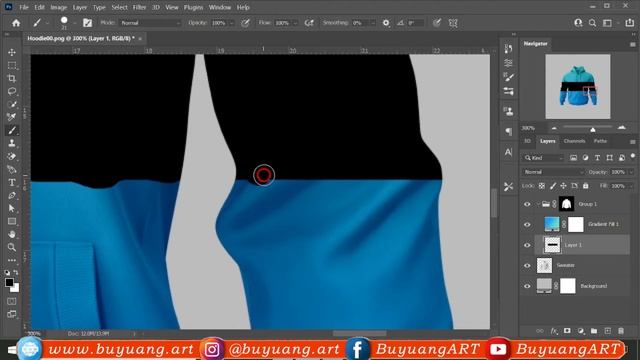This screenshot has width=640, height=360.
Task: Select the Path Selection arrow tool
Action: [11, 209]
